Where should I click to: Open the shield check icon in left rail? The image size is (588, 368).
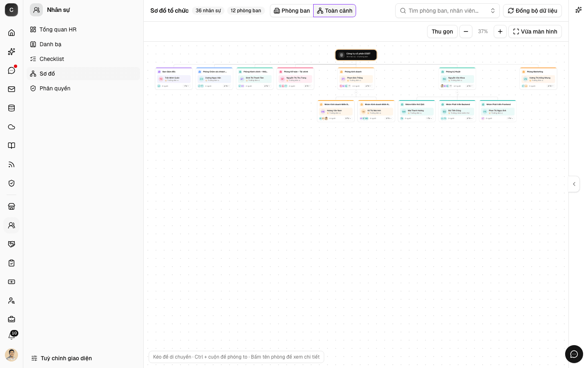tap(11, 183)
